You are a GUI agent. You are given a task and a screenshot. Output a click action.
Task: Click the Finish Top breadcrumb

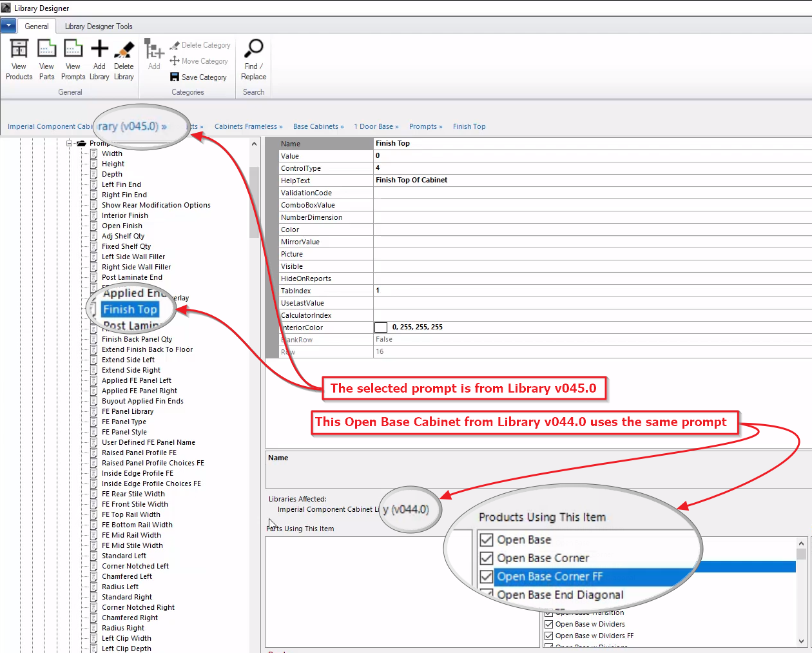[x=469, y=126]
